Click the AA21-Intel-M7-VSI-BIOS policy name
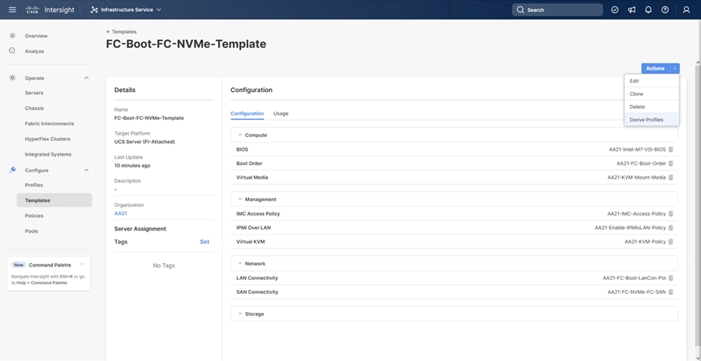701x361 pixels. (637, 149)
